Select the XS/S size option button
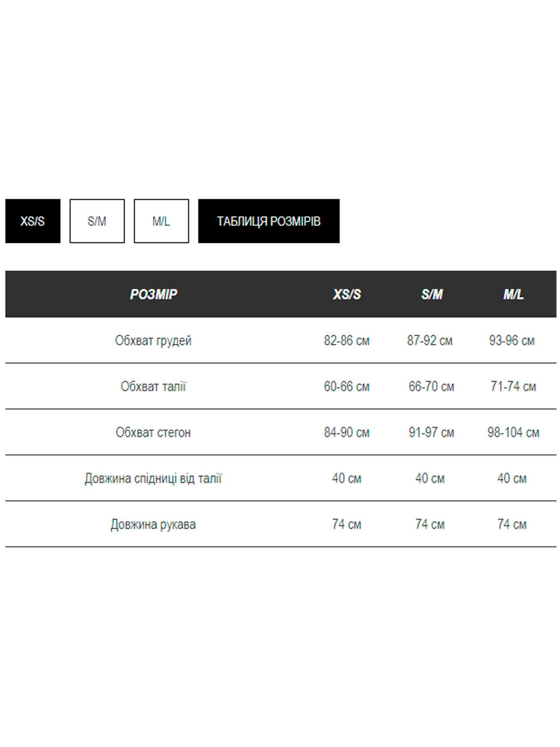The image size is (560, 747). pyautogui.click(x=33, y=221)
